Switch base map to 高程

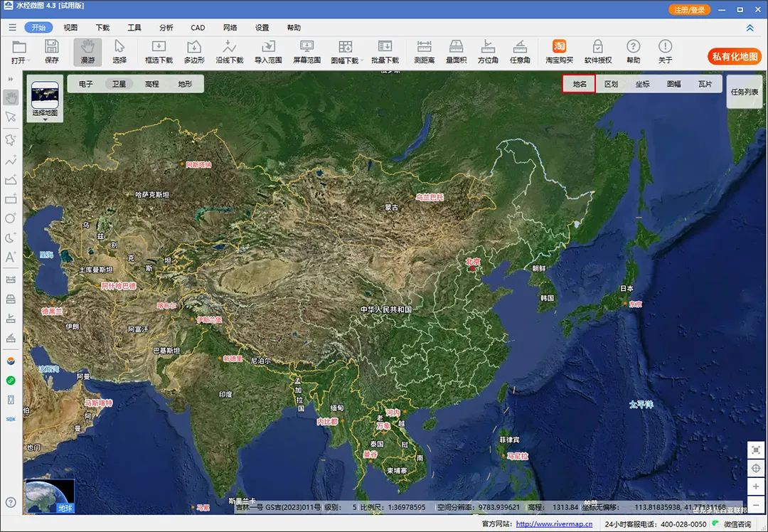click(x=152, y=84)
